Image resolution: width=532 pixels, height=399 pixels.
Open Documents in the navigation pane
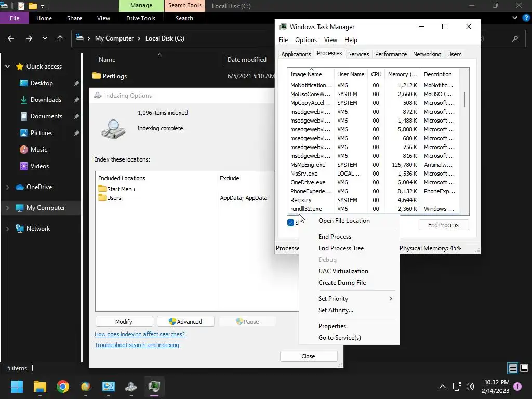click(x=46, y=116)
